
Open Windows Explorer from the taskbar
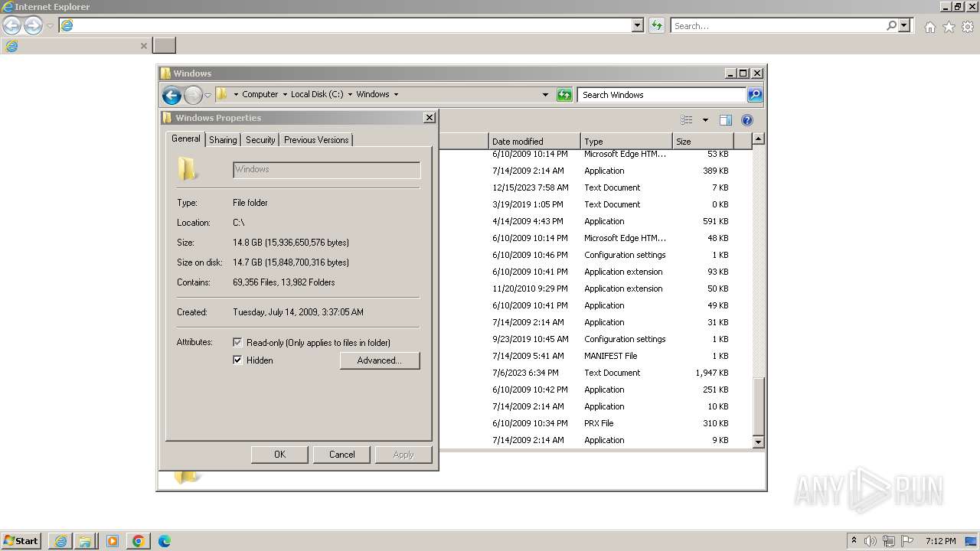[85, 541]
